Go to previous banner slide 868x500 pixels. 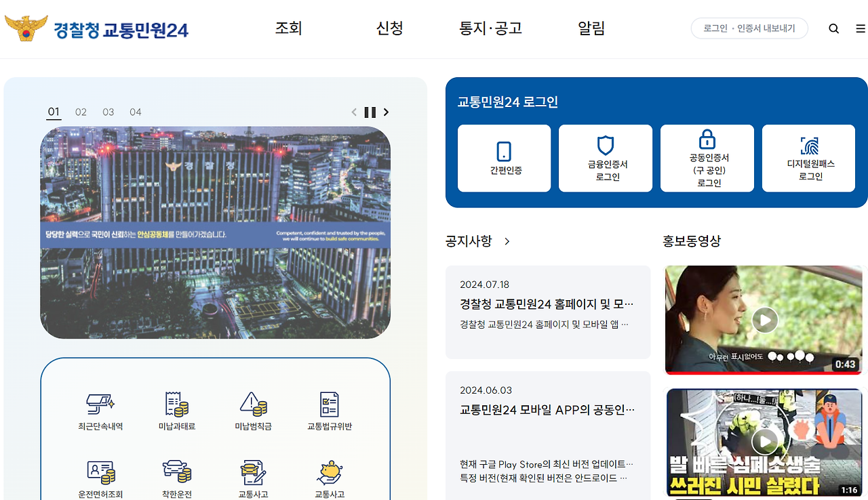[354, 112]
